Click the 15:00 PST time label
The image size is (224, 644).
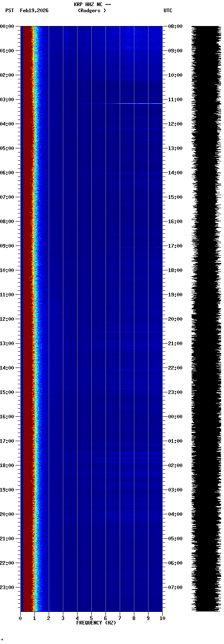pyautogui.click(x=7, y=392)
